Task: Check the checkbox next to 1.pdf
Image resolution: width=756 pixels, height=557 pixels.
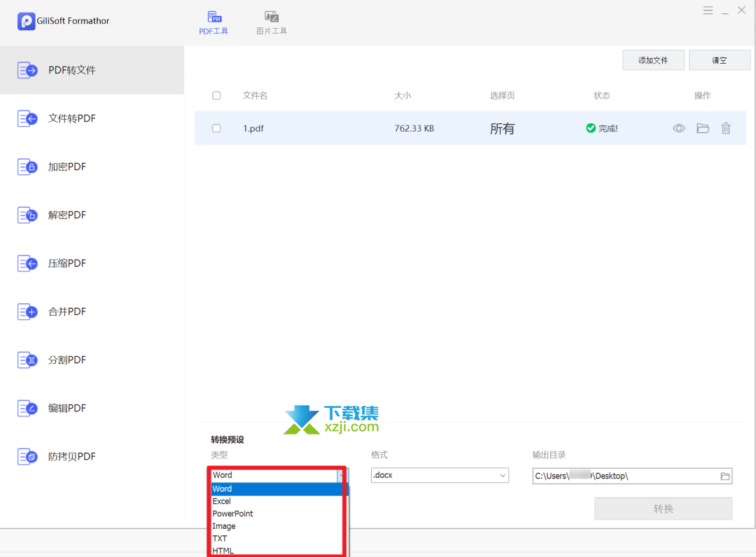Action: pos(216,128)
